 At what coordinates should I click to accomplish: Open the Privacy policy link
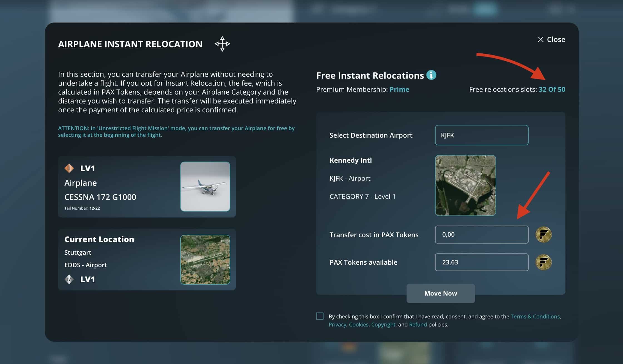point(337,325)
